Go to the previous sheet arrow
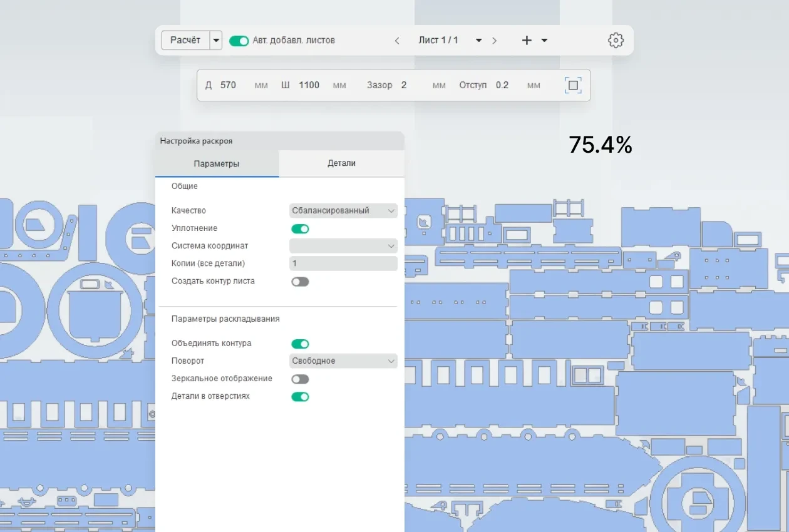This screenshot has height=532, width=789. [397, 41]
